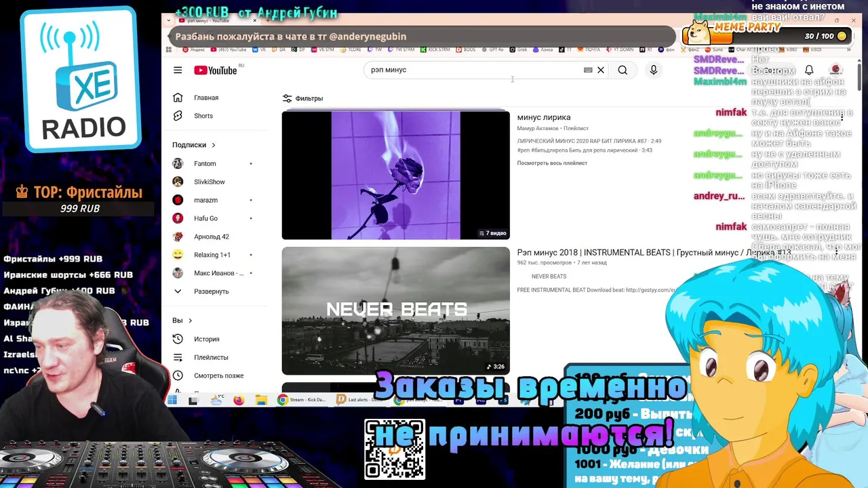Click the magnifier search button

[623, 70]
